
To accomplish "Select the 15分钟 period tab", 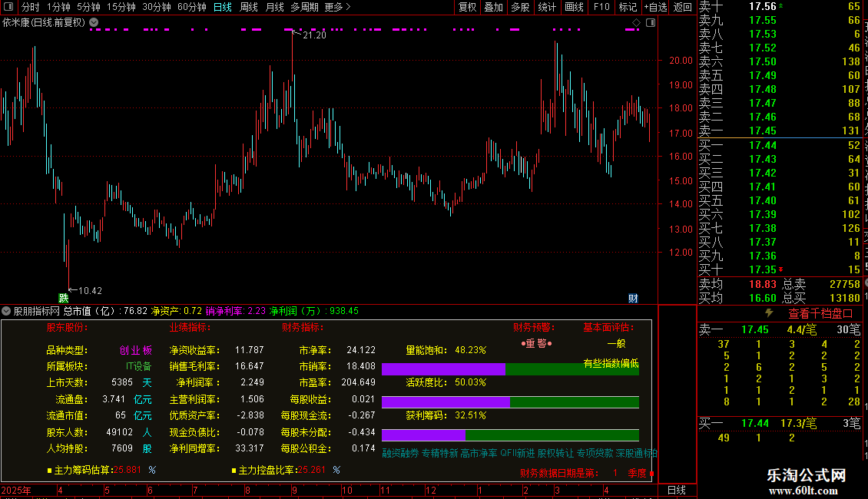I will click(x=121, y=7).
